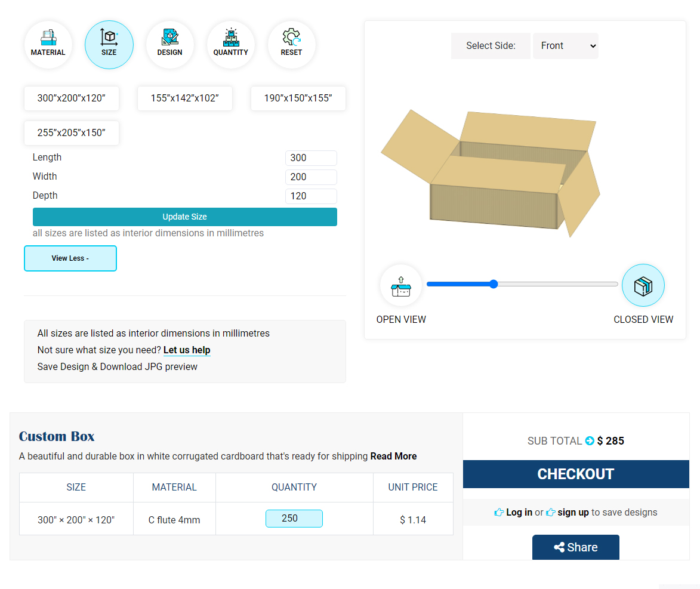Click the Update Size button

(185, 217)
